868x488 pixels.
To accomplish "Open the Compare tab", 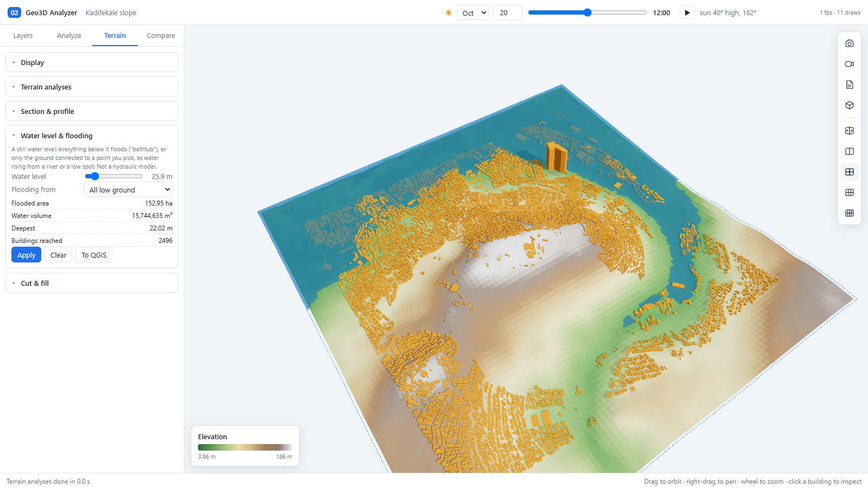I will (161, 35).
